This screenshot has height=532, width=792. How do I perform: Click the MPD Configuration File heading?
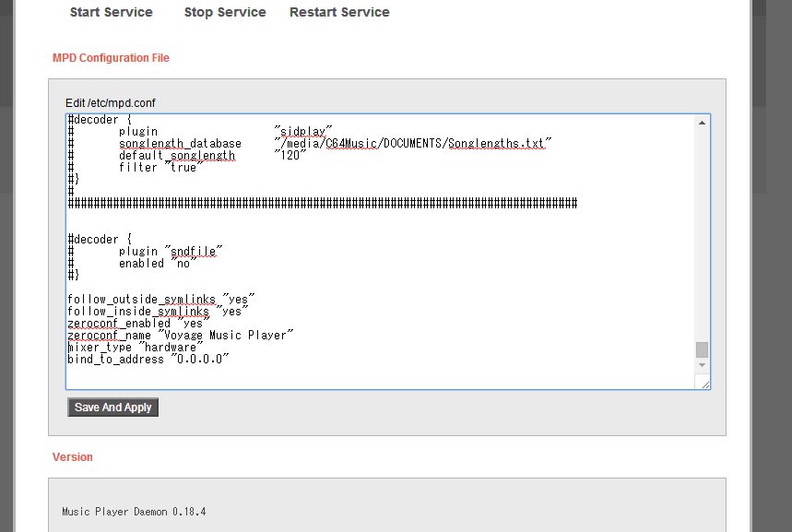pos(111,58)
